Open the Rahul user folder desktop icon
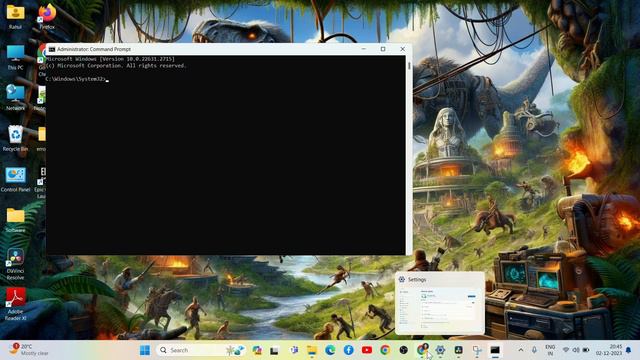Screen dimensions: 640x360 tap(15, 16)
